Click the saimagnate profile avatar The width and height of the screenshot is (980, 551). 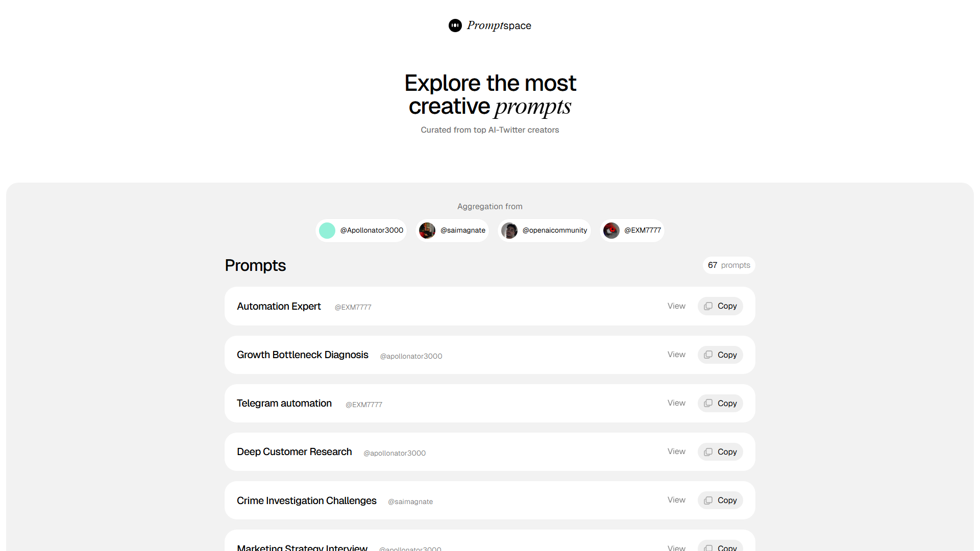pos(427,231)
